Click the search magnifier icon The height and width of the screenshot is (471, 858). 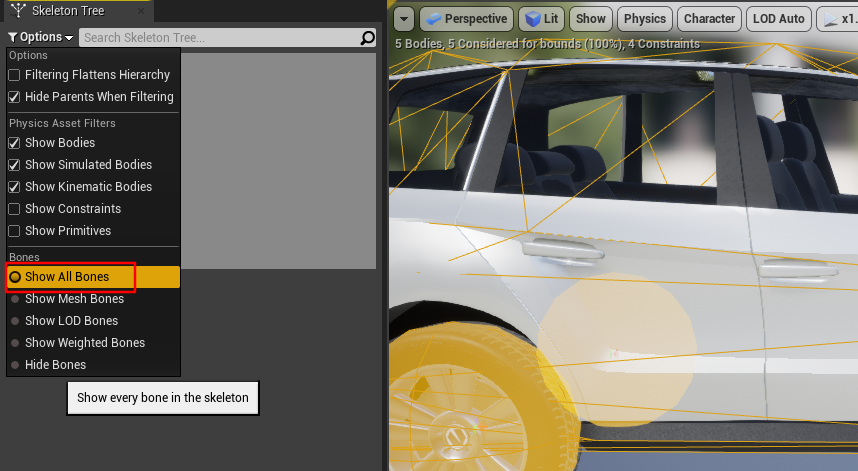point(368,38)
